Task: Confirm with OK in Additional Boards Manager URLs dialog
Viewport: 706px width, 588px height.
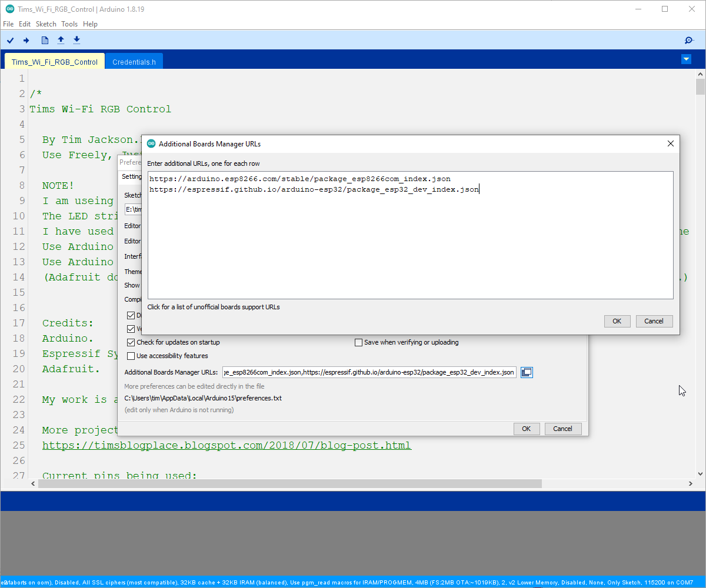Action: coord(617,321)
